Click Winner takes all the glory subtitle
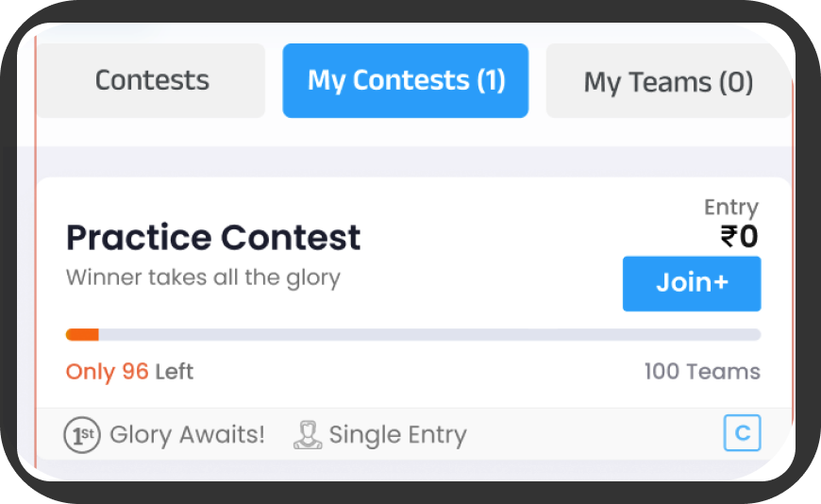Viewport: 821px width, 504px height. click(x=203, y=277)
